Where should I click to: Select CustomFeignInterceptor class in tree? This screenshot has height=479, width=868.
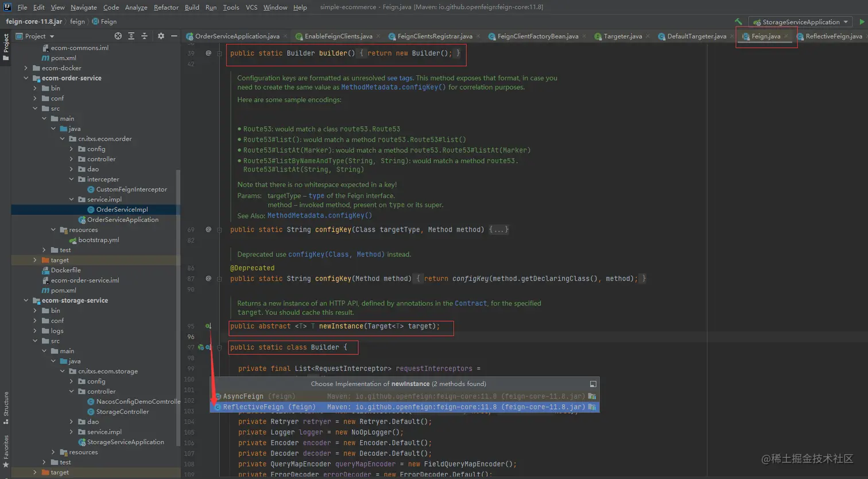point(131,189)
